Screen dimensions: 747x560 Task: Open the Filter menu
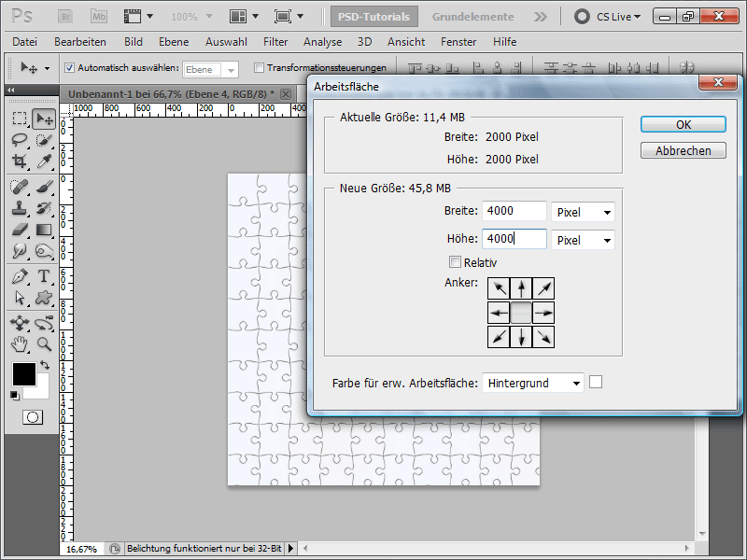[275, 42]
